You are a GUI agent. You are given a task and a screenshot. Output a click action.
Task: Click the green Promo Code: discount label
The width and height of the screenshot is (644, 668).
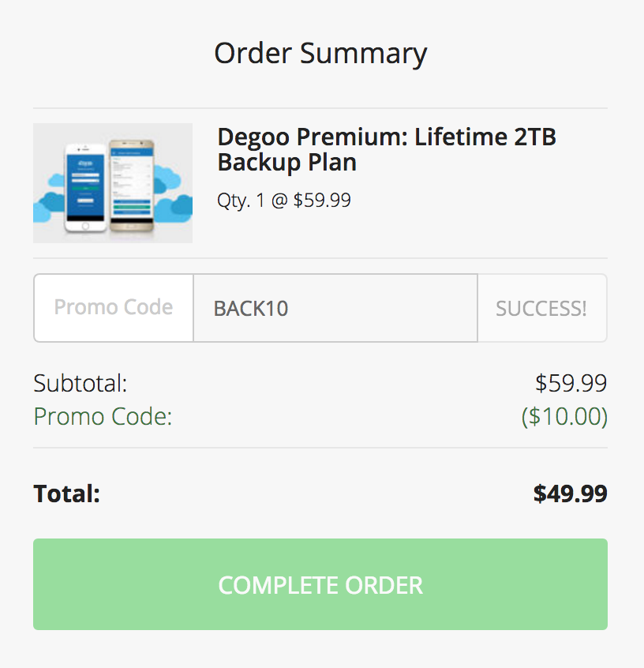click(103, 416)
